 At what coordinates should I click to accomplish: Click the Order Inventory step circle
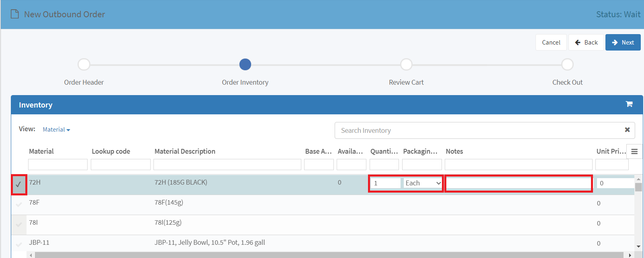click(x=245, y=64)
